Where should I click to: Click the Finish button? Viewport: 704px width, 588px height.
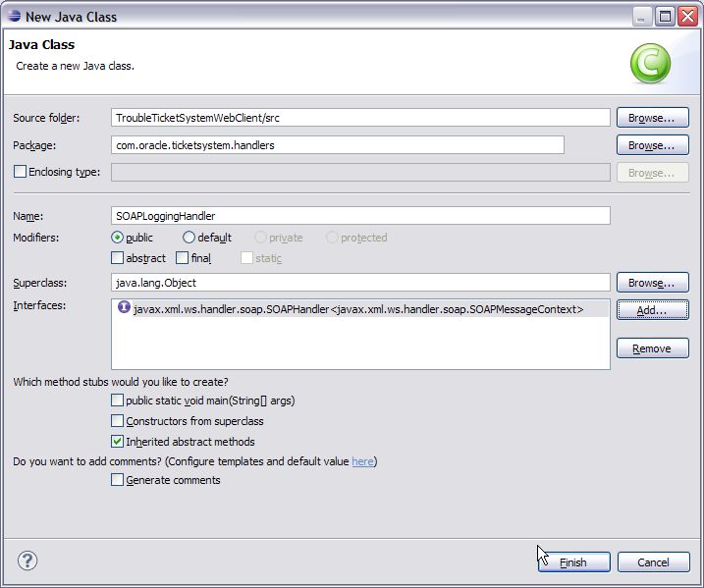[574, 562]
